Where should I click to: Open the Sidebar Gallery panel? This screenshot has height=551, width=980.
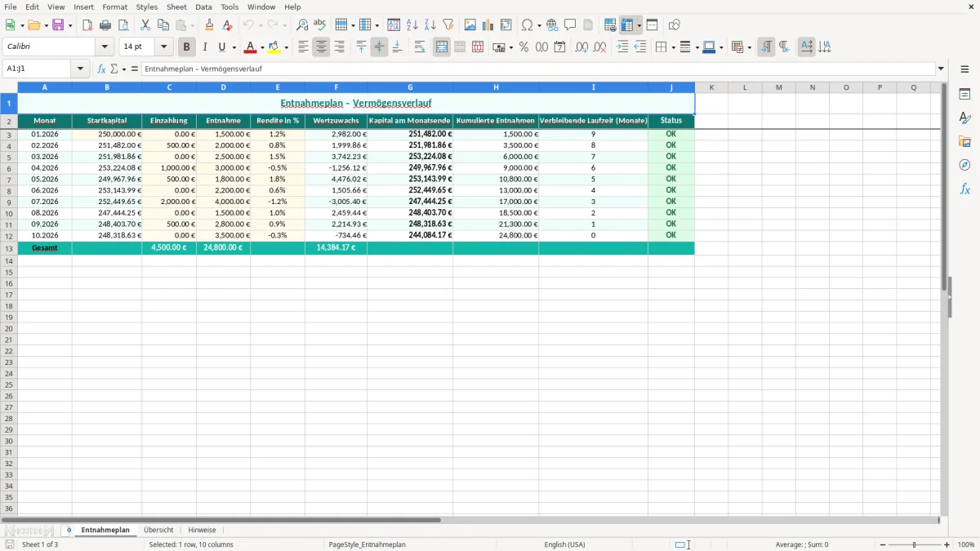coord(964,141)
